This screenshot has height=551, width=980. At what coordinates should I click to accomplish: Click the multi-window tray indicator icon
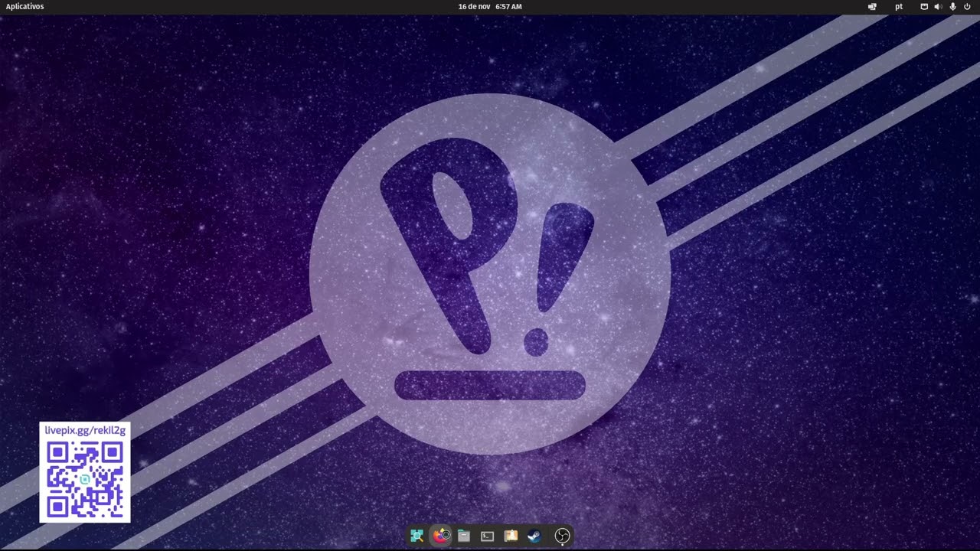(x=872, y=6)
